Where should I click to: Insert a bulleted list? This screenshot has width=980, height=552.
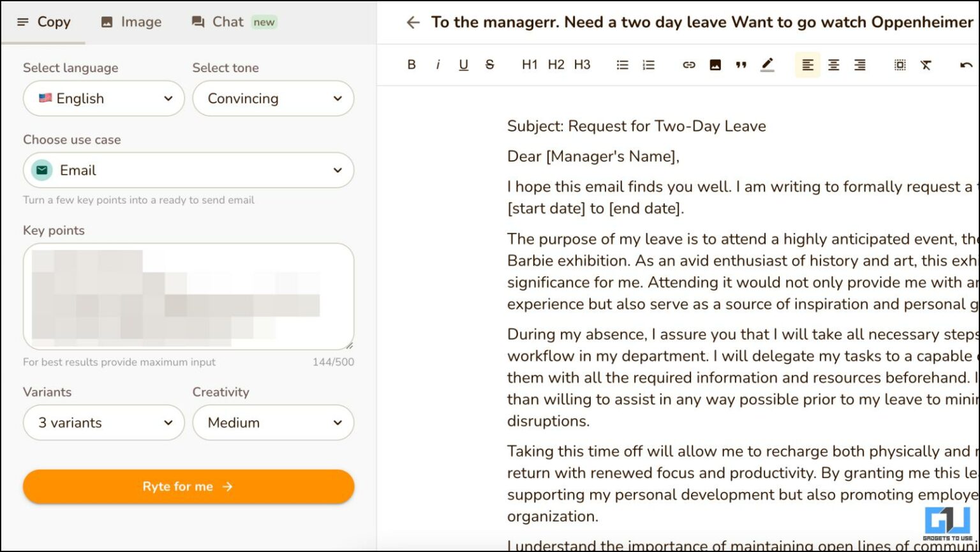[622, 64]
